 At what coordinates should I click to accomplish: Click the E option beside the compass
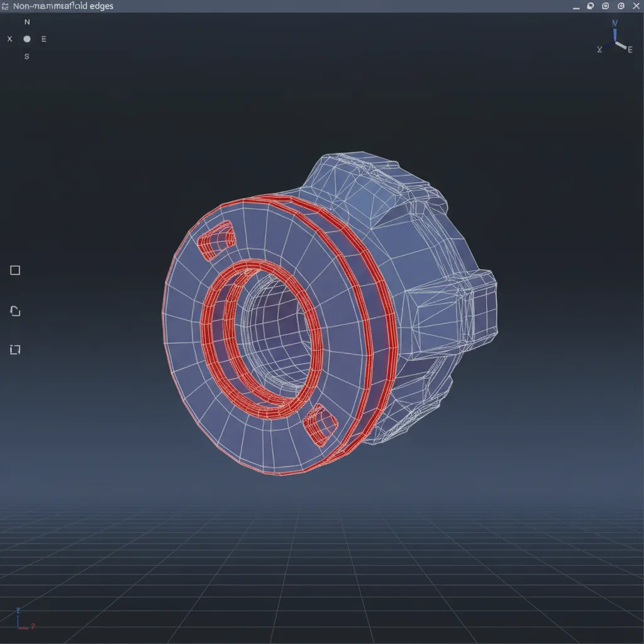[43, 38]
